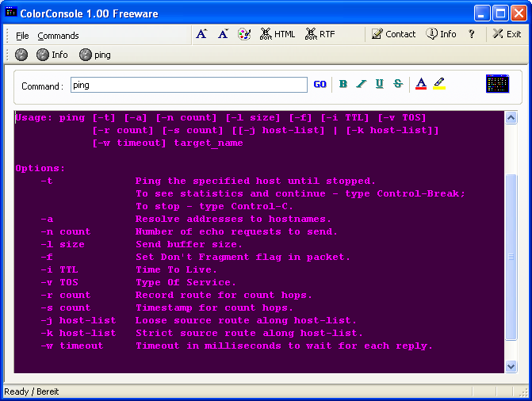Open the Commands menu
532x401 pixels.
click(58, 36)
